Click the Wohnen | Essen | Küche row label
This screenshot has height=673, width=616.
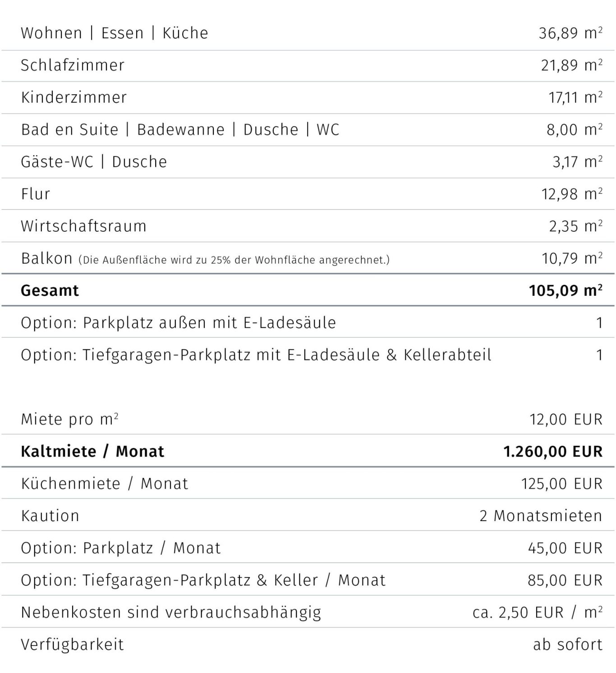(115, 33)
